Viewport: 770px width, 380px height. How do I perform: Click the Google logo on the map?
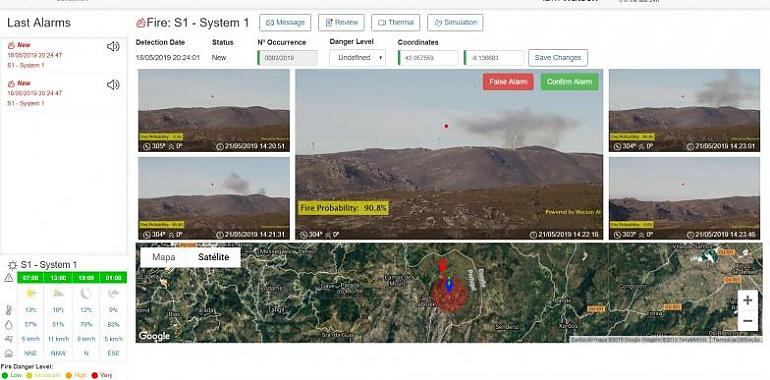coord(154,336)
